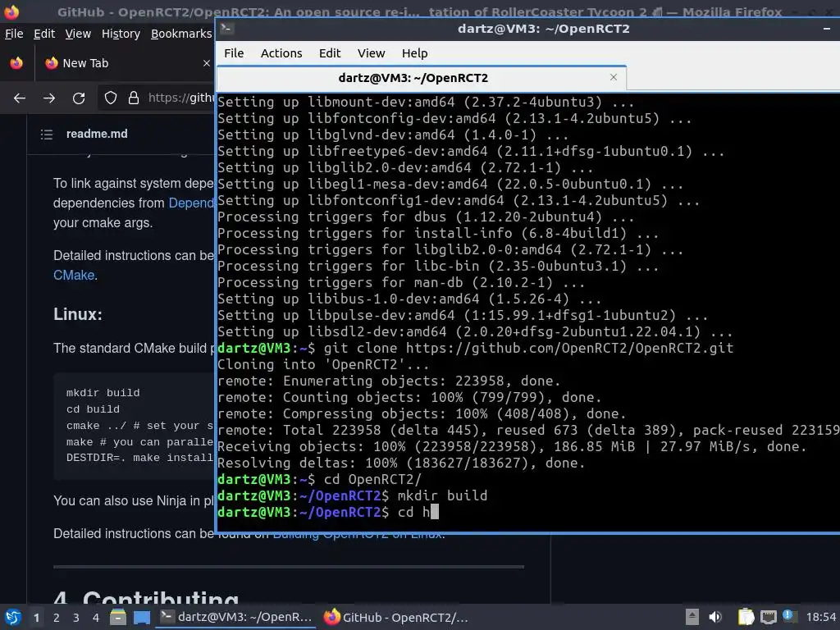Open the terminal File menu
Image resolution: width=840 pixels, height=630 pixels.
(x=234, y=53)
